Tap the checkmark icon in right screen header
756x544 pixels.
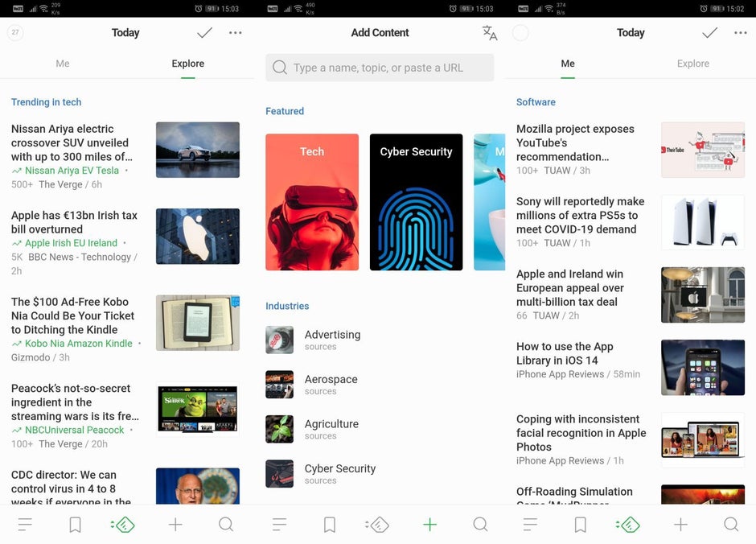(709, 33)
